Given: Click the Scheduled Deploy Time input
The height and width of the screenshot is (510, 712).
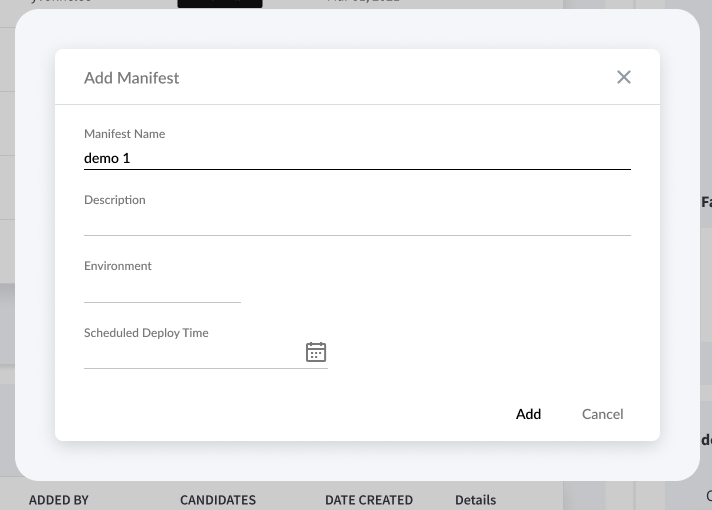Looking at the screenshot, I should (192, 354).
